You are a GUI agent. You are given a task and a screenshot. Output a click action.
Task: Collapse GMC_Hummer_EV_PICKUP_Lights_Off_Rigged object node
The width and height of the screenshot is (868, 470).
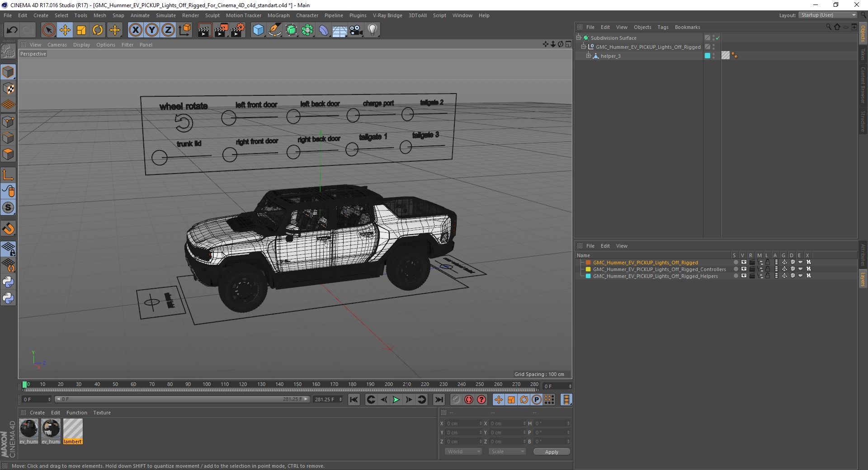point(584,47)
